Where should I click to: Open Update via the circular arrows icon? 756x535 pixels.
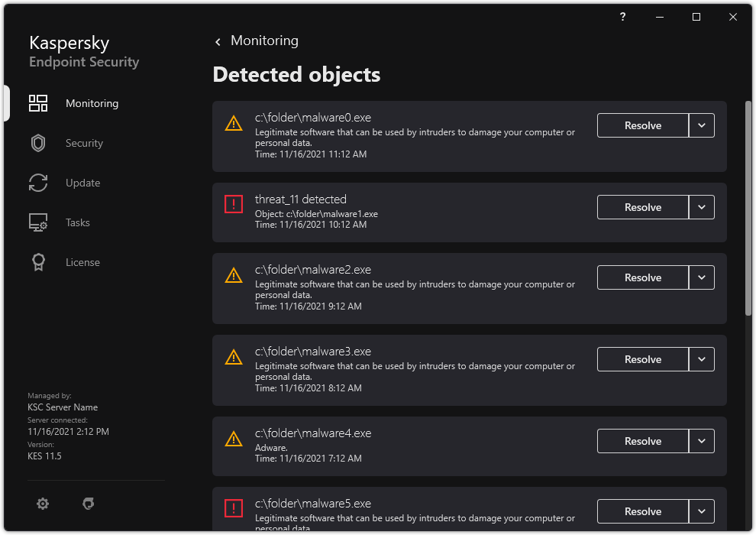click(38, 183)
